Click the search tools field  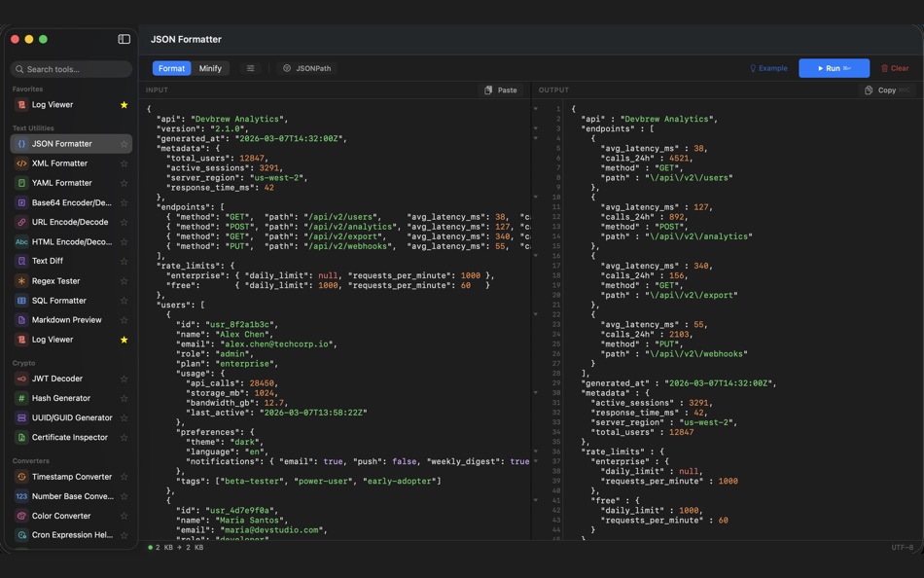68,69
